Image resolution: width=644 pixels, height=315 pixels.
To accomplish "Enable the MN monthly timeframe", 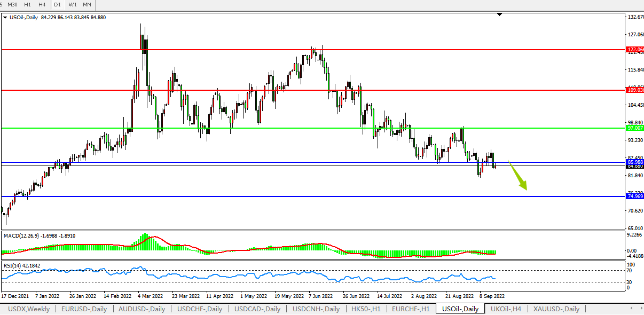I will [x=87, y=4].
